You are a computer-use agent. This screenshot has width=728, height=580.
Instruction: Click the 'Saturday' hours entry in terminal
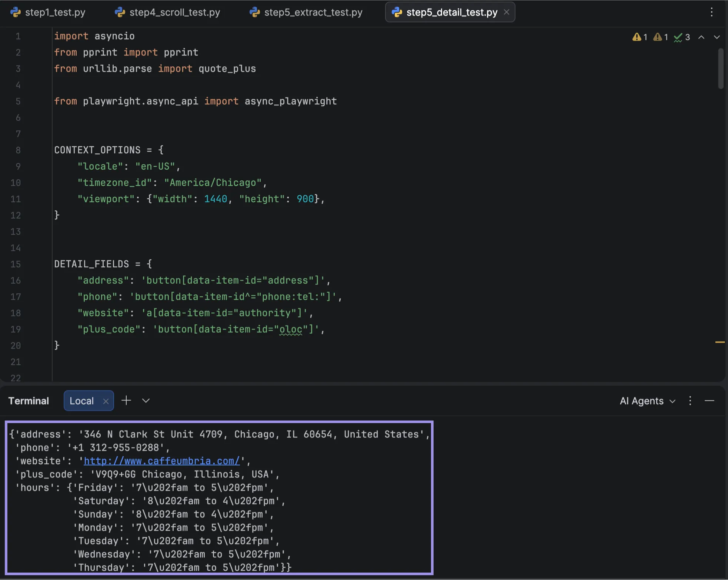(179, 501)
